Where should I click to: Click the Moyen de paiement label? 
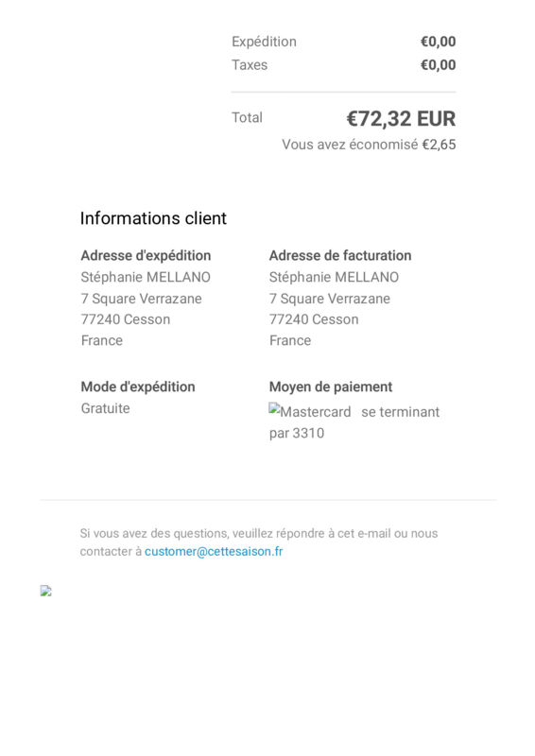pyautogui.click(x=331, y=387)
